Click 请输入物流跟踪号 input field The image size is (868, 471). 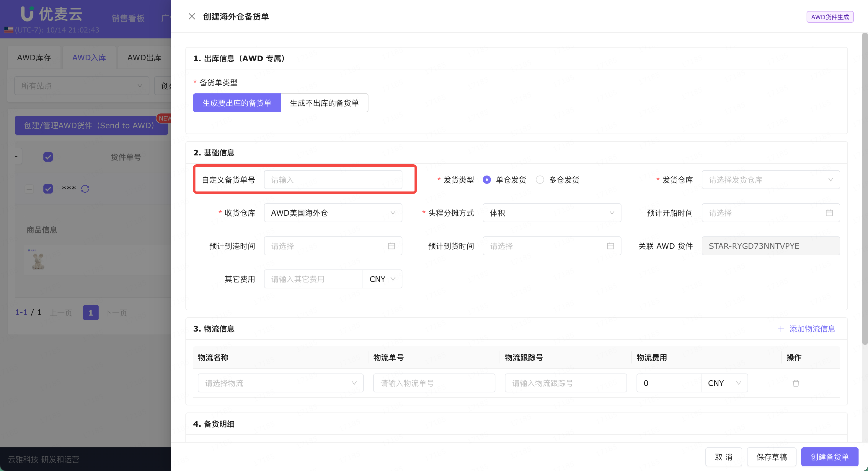click(566, 383)
